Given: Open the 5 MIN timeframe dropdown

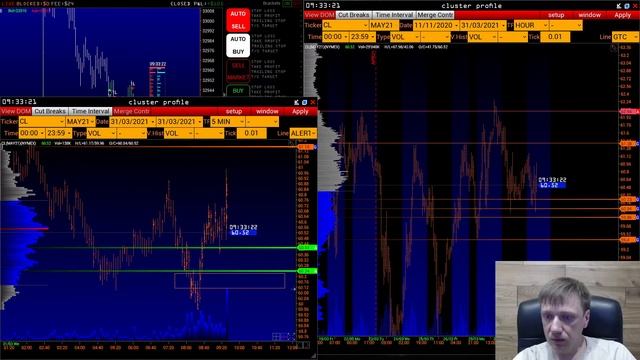Looking at the screenshot, I should click(227, 122).
